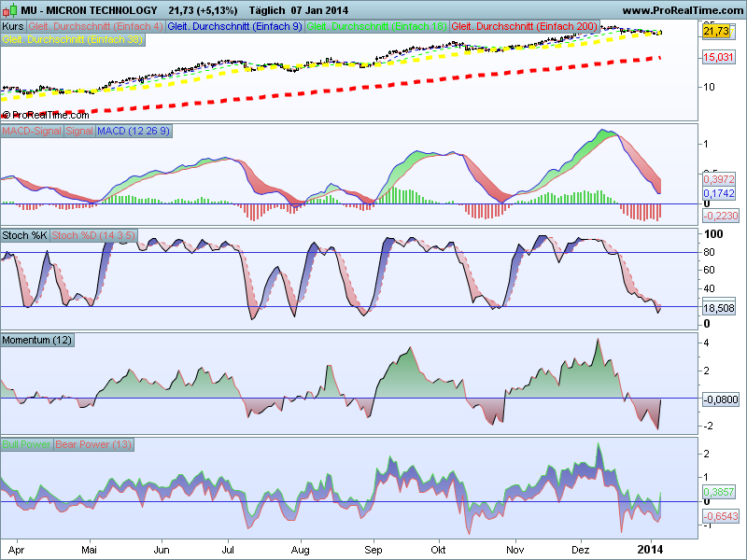Click the Jul label on time axis
Image resolution: width=747 pixels, height=560 pixels.
[228, 550]
